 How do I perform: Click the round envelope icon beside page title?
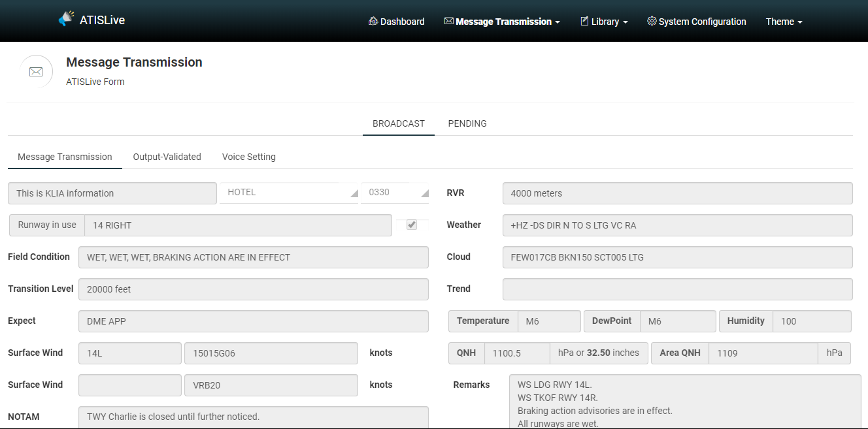pyautogui.click(x=36, y=72)
